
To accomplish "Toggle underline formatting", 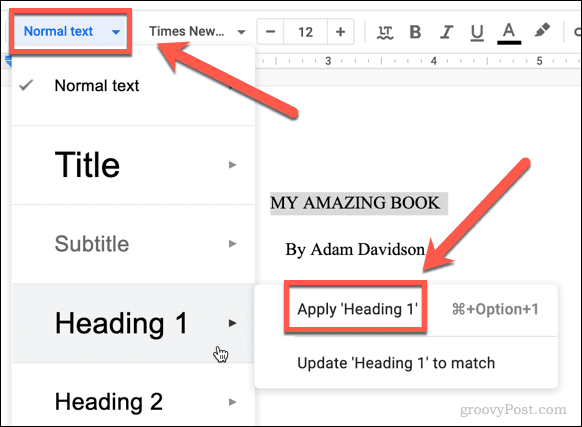I will tap(477, 32).
